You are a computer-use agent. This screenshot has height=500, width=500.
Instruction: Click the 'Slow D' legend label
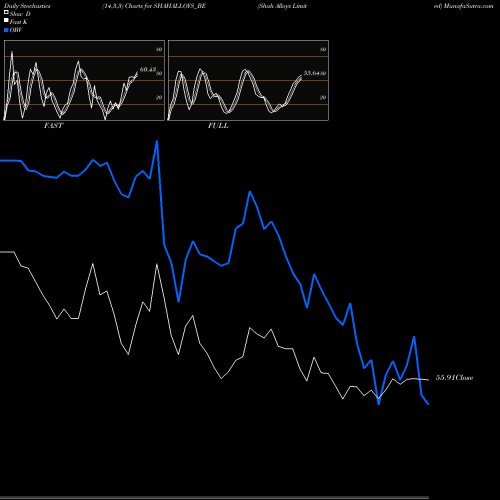click(20, 14)
